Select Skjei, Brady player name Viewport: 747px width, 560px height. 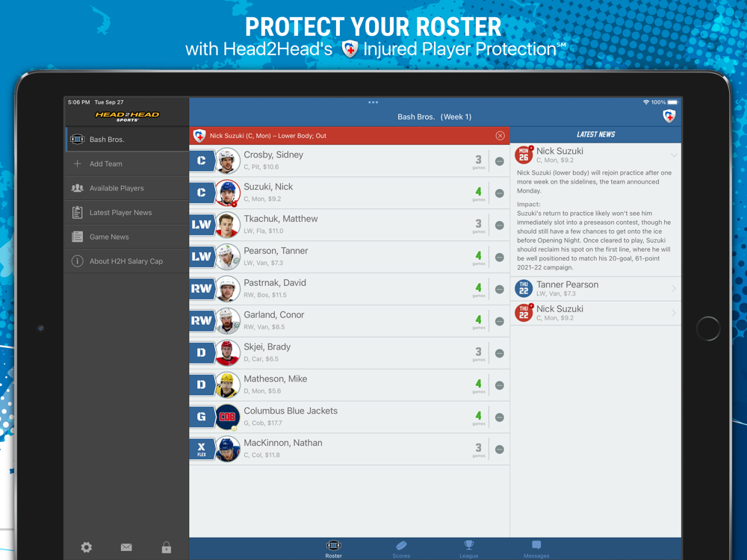point(267,346)
